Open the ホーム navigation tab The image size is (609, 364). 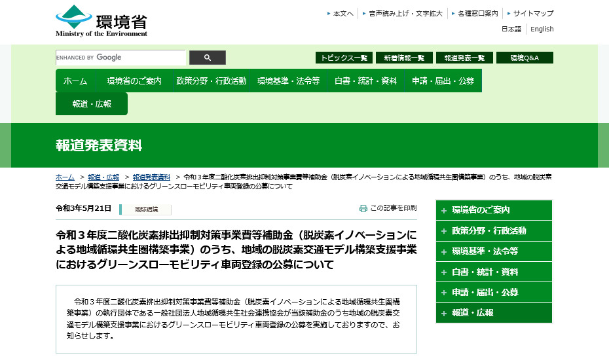[x=75, y=81]
